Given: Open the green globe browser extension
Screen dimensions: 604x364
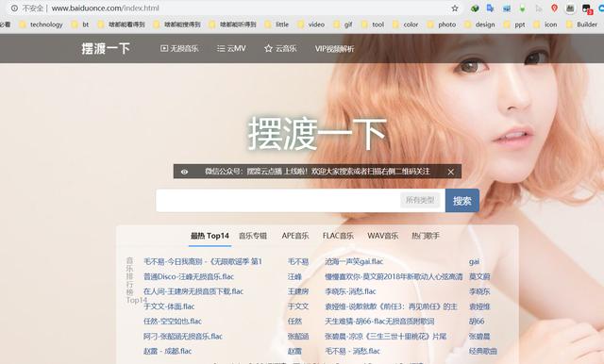Looking at the screenshot, I should click(x=475, y=8).
